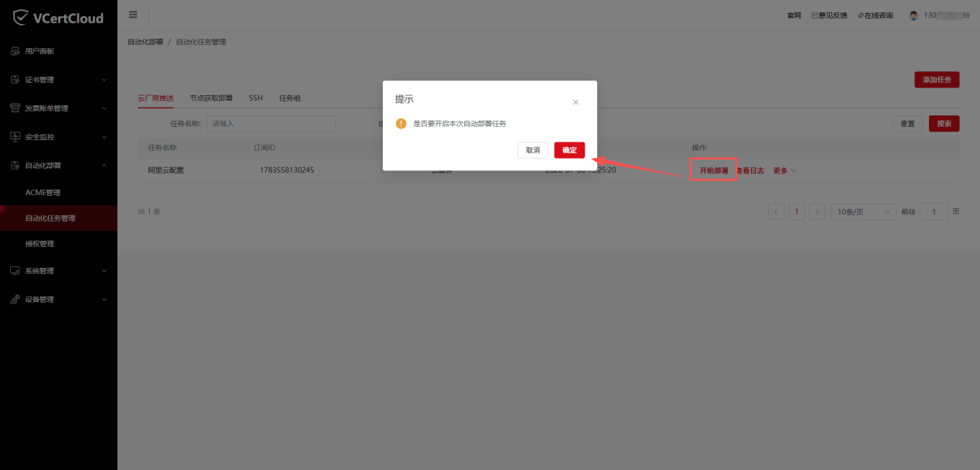Click the user avatar icon

[x=913, y=15]
